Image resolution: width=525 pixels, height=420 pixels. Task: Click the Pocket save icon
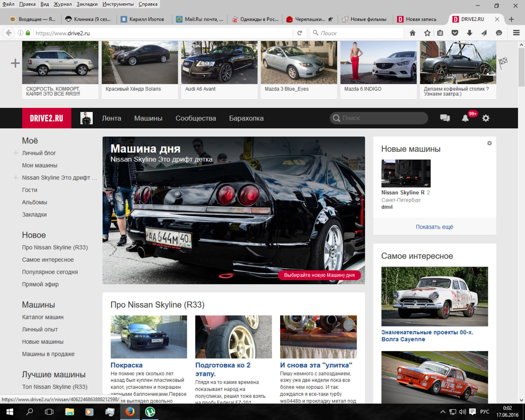pyautogui.click(x=455, y=33)
